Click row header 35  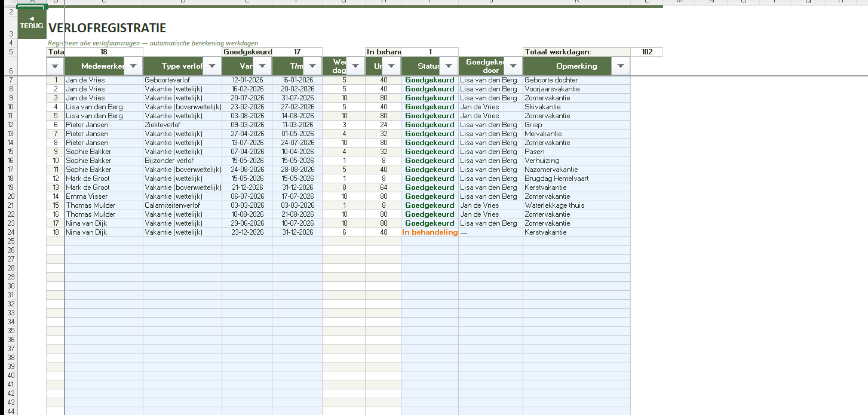[9, 331]
